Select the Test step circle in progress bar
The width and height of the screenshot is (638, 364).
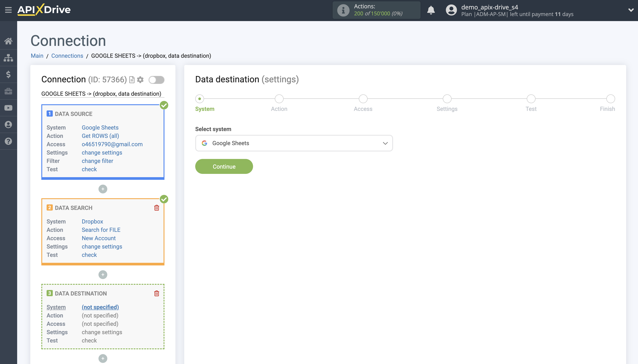pyautogui.click(x=531, y=99)
